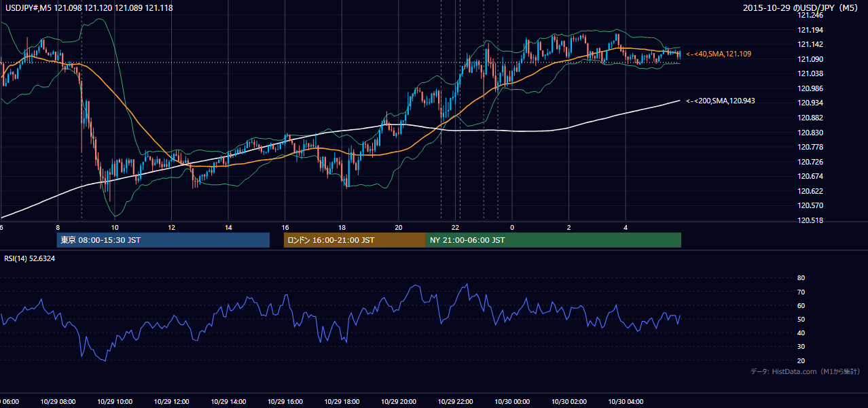Click price axis label 120.882

coord(810,118)
